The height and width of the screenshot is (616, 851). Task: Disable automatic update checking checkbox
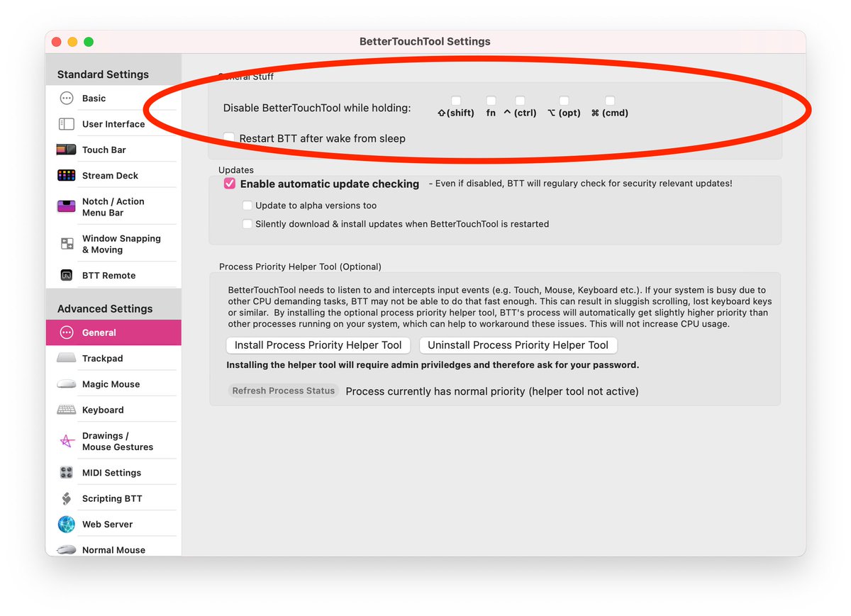coord(229,184)
